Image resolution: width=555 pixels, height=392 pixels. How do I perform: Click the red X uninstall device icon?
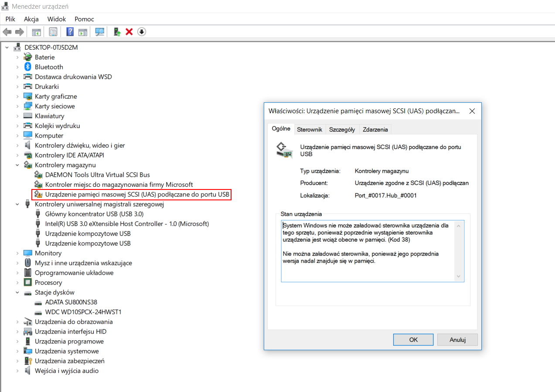[x=129, y=32]
